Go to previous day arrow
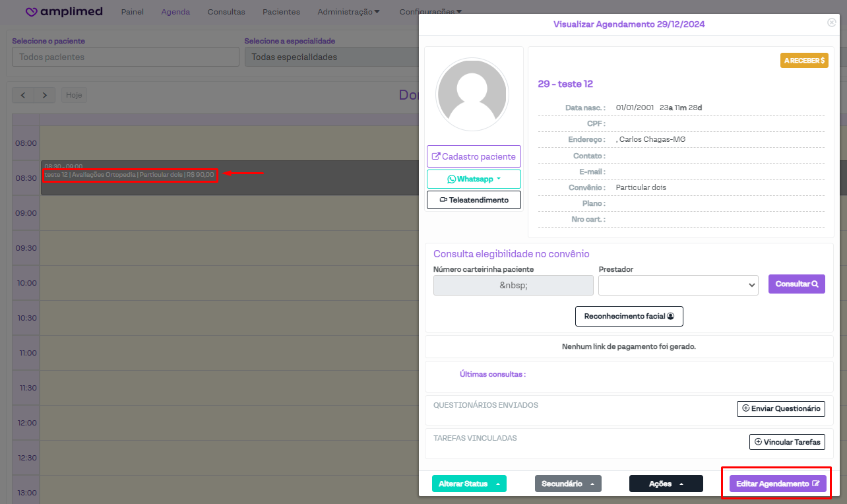 [x=23, y=95]
